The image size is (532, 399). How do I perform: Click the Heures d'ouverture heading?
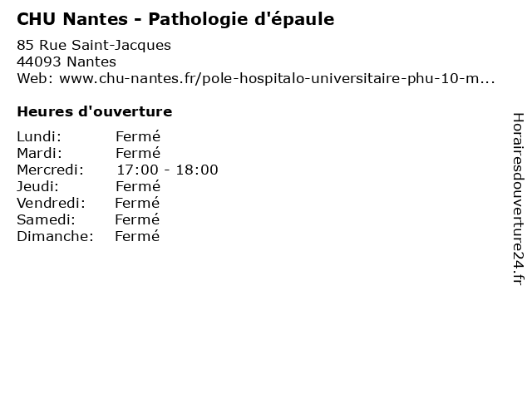(x=94, y=111)
